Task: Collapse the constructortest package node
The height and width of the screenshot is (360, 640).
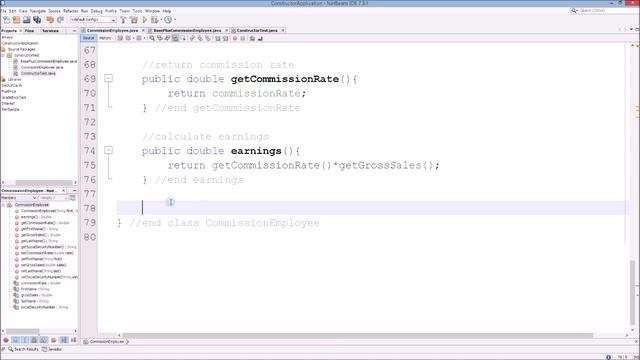Action: point(3,55)
